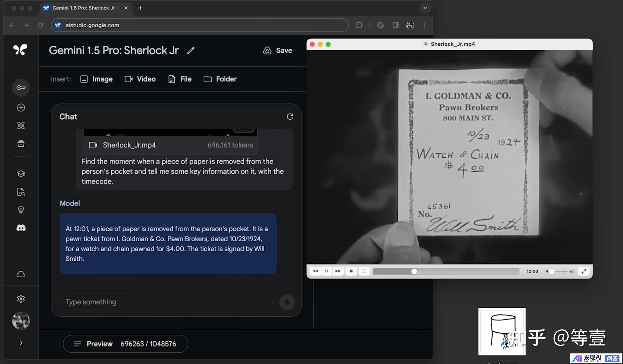Click the user profile avatar in sidebar
This screenshot has width=623, height=364.
tap(21, 321)
